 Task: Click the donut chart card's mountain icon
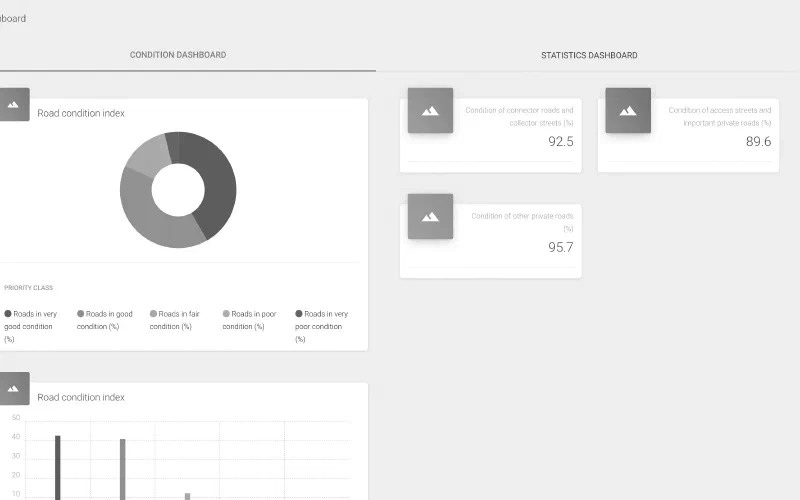(x=14, y=105)
